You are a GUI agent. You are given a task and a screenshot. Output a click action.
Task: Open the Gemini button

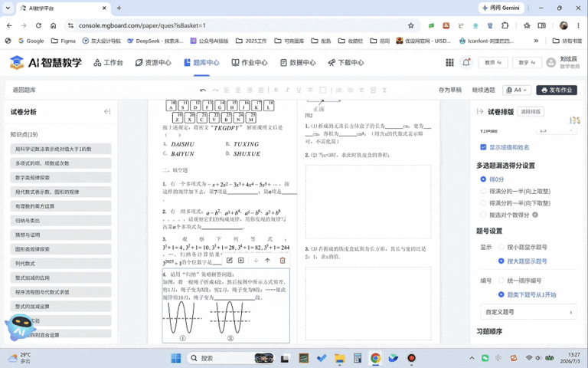501,8
